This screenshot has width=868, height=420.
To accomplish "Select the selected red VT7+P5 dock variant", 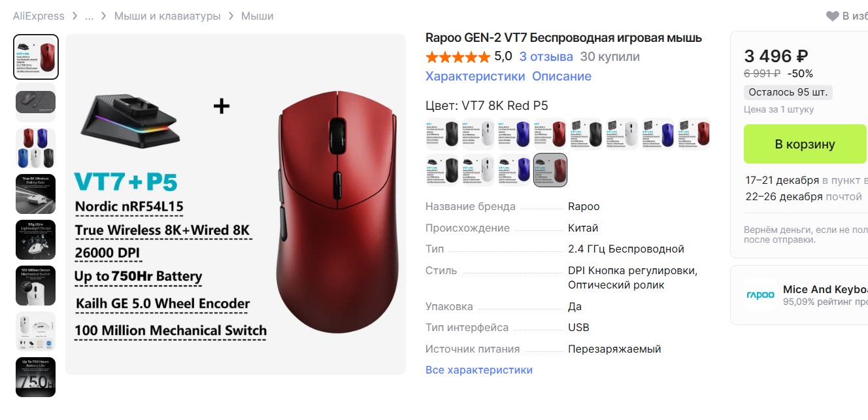I will 550,170.
